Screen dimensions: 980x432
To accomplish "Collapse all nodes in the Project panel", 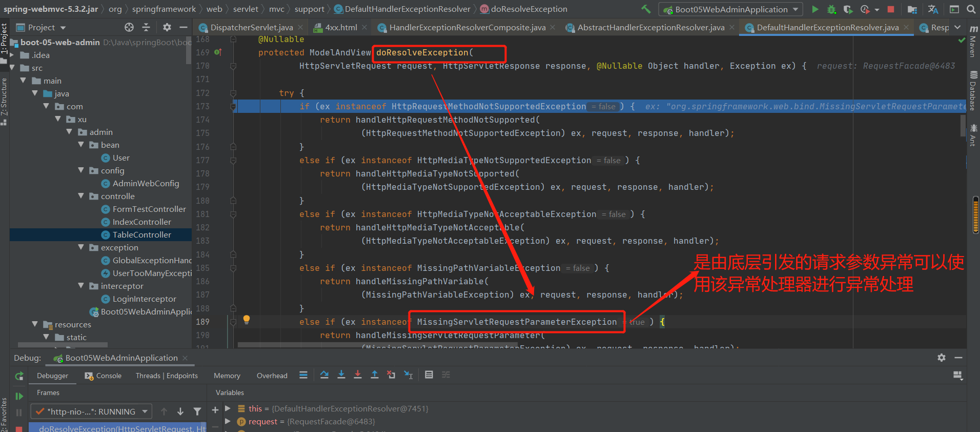I will click(146, 27).
